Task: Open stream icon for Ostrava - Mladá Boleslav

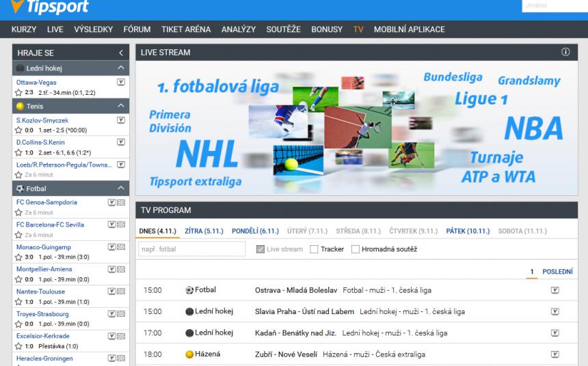Action: [x=555, y=290]
